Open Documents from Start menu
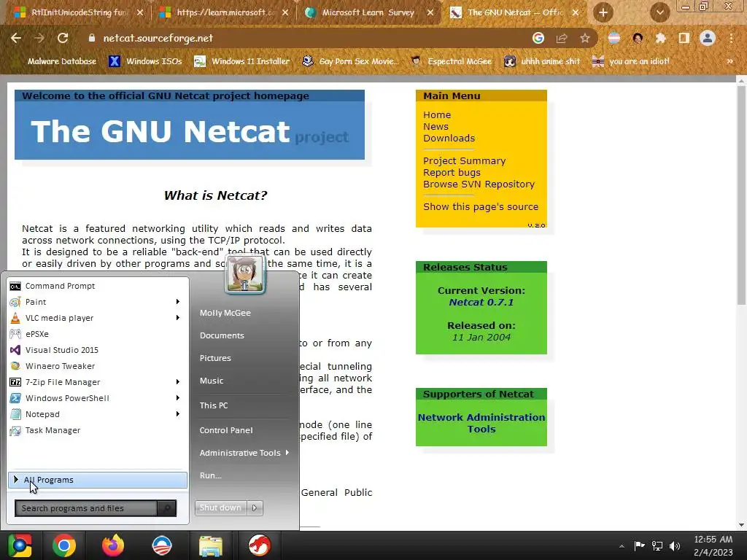The width and height of the screenshot is (747, 560). click(x=222, y=335)
